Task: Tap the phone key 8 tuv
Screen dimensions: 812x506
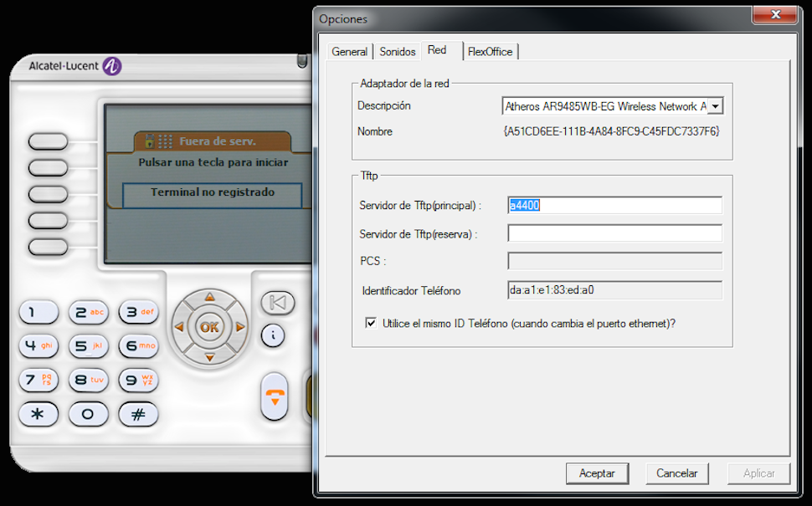Action: (89, 381)
